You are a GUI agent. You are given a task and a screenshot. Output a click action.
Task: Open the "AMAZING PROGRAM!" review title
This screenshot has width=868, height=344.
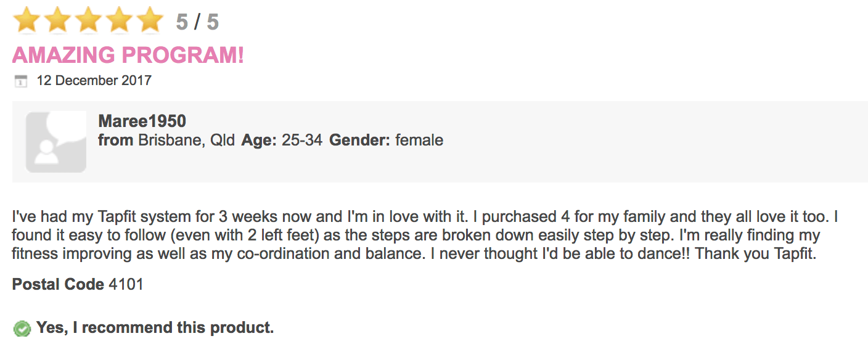pos(128,55)
